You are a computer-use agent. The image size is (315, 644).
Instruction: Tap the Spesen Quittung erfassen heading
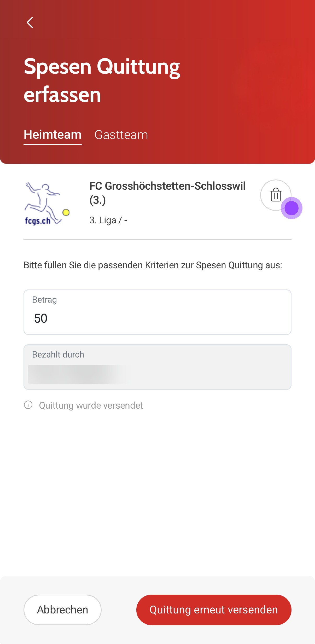pos(102,80)
